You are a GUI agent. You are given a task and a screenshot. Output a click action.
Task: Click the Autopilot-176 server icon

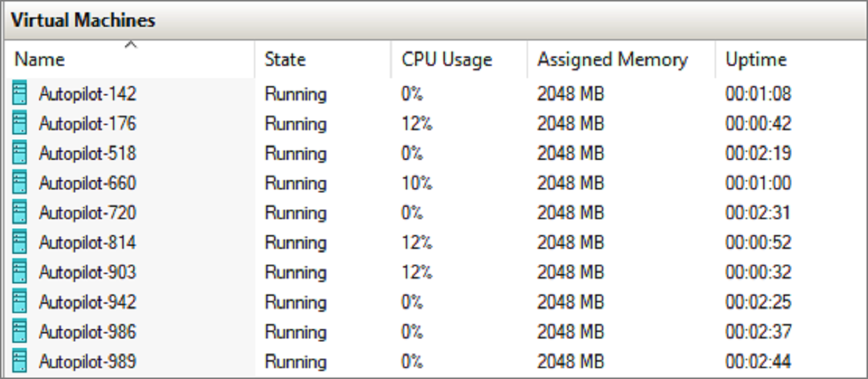20,124
